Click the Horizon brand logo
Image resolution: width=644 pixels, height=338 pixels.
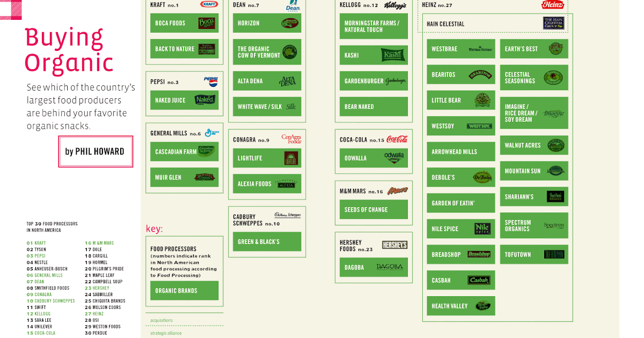(x=289, y=23)
